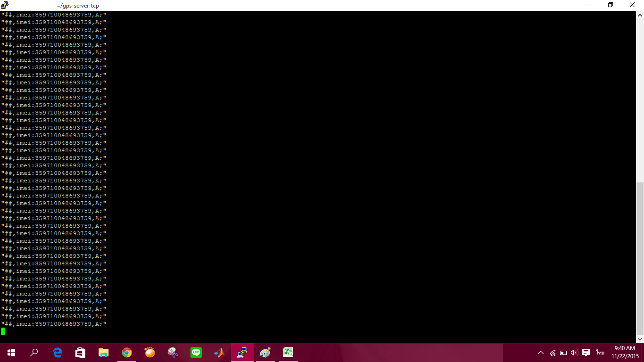This screenshot has height=362, width=644.
Task: Open the Snipping Tool scissors icon
Action: coord(173,353)
